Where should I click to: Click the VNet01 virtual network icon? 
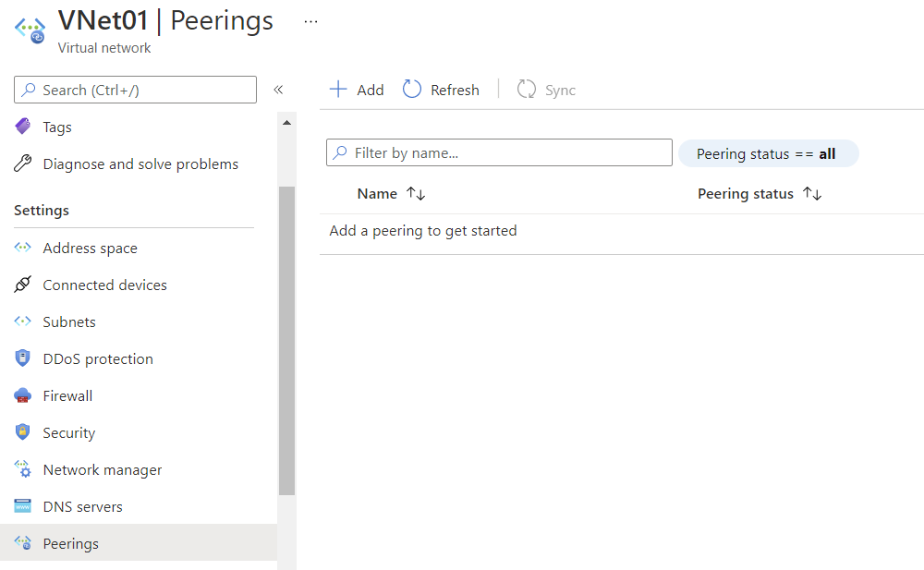pyautogui.click(x=30, y=30)
